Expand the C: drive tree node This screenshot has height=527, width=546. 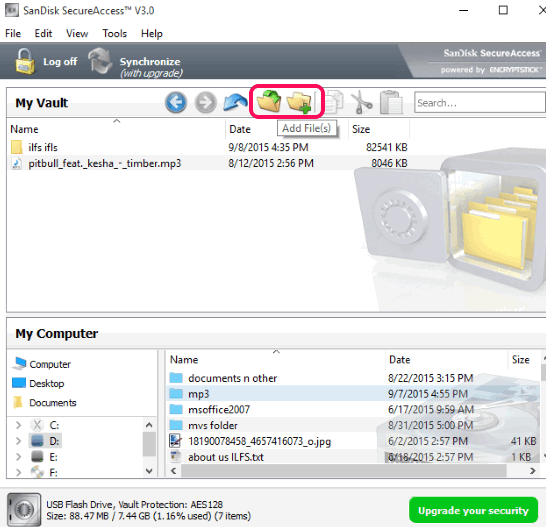(18, 425)
